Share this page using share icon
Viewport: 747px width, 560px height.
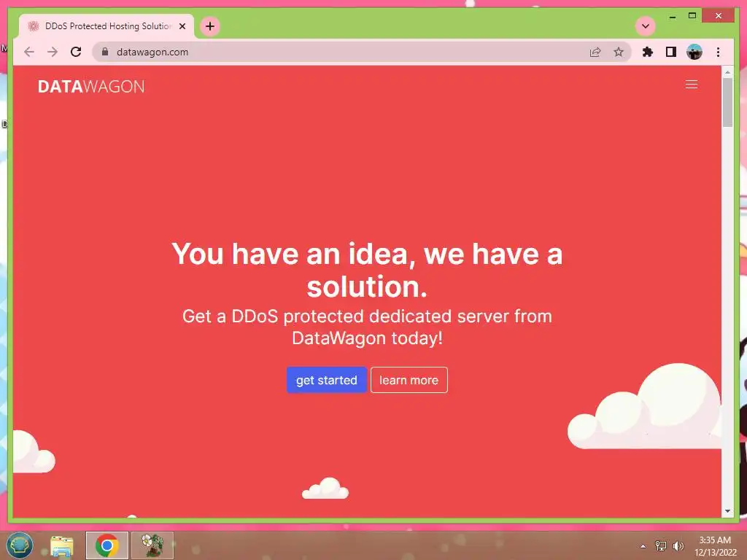pos(595,52)
